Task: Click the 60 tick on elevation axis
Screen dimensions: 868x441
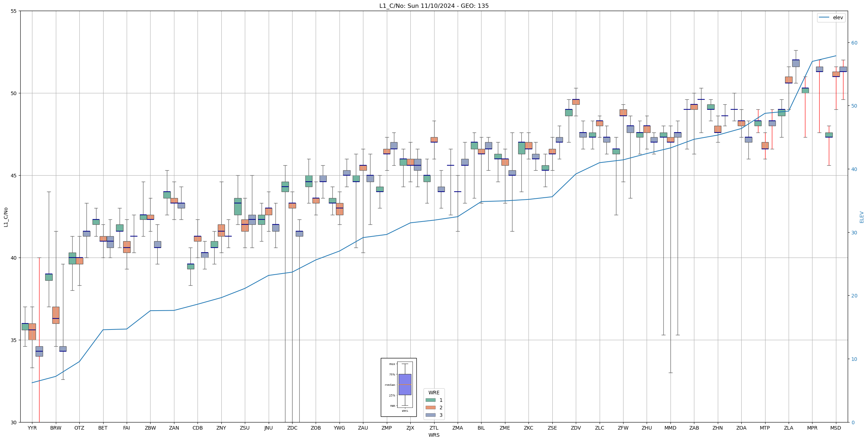Action: click(854, 43)
